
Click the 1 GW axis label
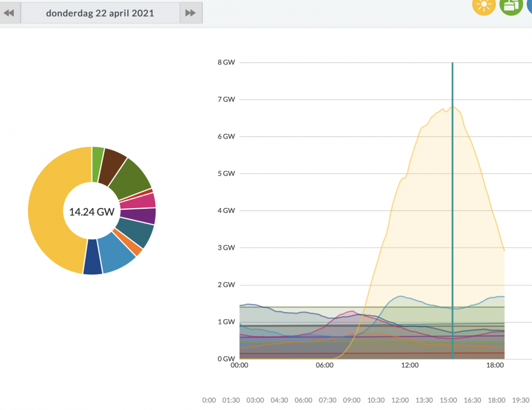(x=226, y=321)
